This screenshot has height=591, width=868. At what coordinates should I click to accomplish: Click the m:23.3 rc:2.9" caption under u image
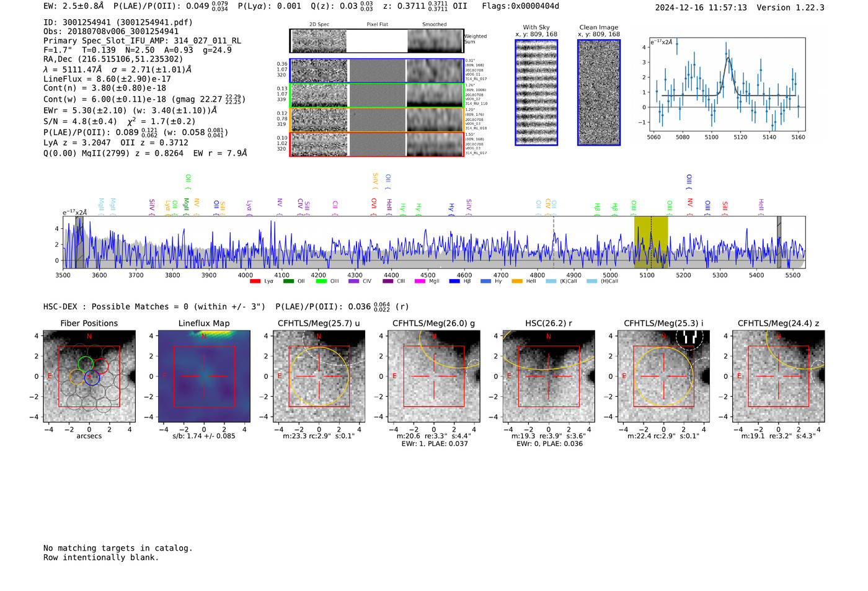pyautogui.click(x=319, y=436)
